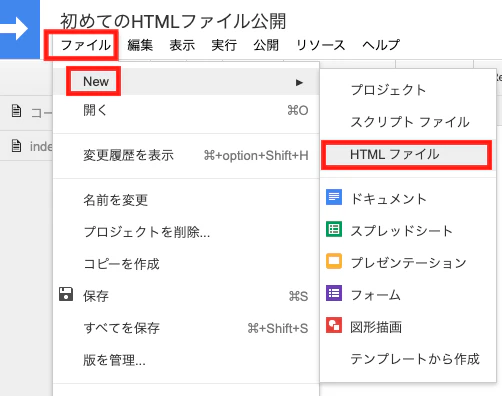Open the ヘルプ menu
This screenshot has height=396, width=502.
[381, 45]
